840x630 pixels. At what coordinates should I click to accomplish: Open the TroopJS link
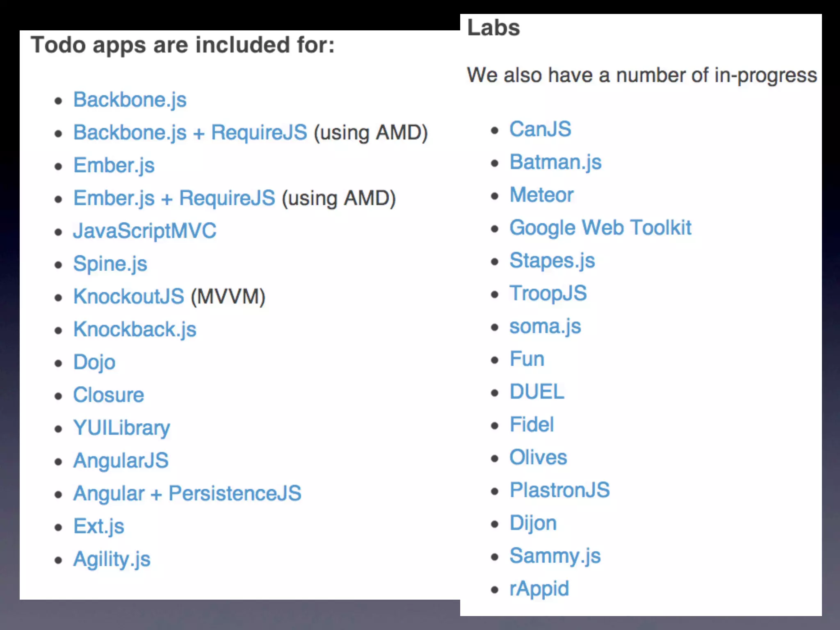548,293
